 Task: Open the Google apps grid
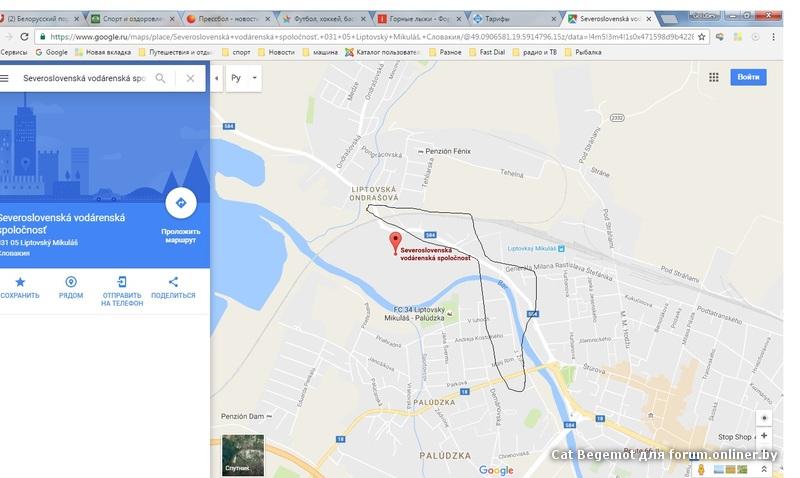coord(714,77)
